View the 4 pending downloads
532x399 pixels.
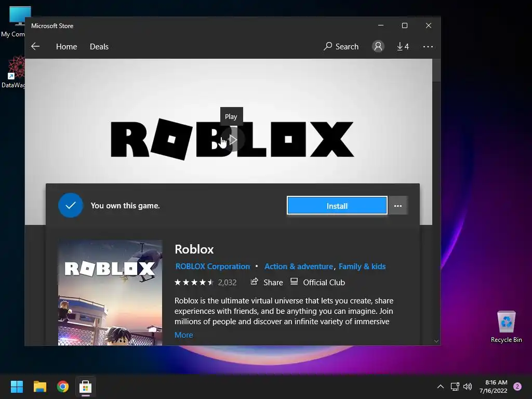pyautogui.click(x=403, y=46)
